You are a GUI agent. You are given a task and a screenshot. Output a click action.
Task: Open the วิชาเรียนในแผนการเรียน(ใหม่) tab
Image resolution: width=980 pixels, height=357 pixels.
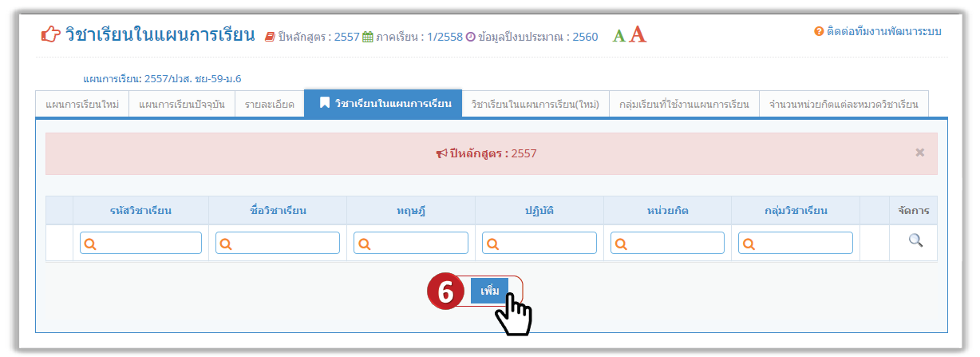(535, 104)
